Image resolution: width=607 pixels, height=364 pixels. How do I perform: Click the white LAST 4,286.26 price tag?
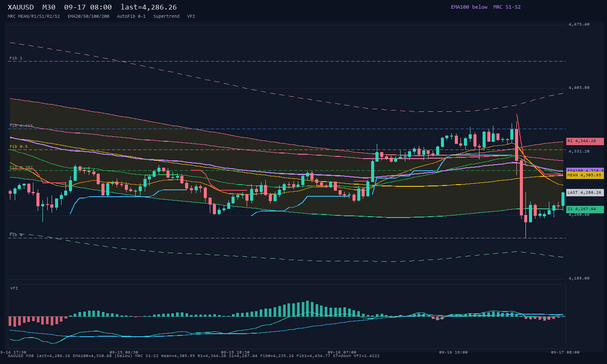point(585,192)
